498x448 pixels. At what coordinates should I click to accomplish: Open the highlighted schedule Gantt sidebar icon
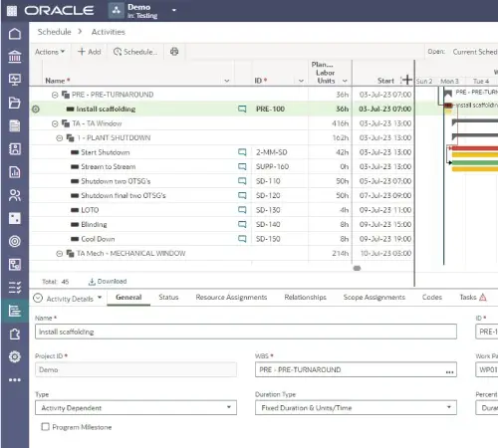[15, 311]
